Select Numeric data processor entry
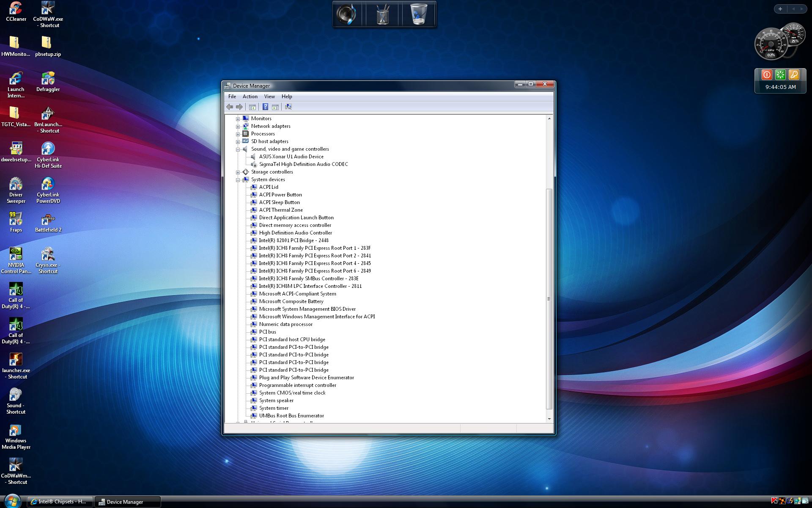Screen dimensions: 812x508 285,324
